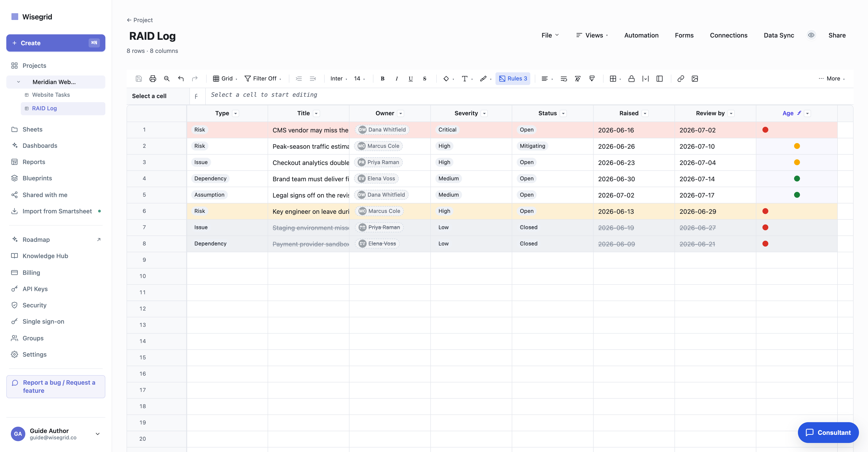Open the borders dropdown
The height and width of the screenshot is (452, 868).
pyautogui.click(x=615, y=78)
